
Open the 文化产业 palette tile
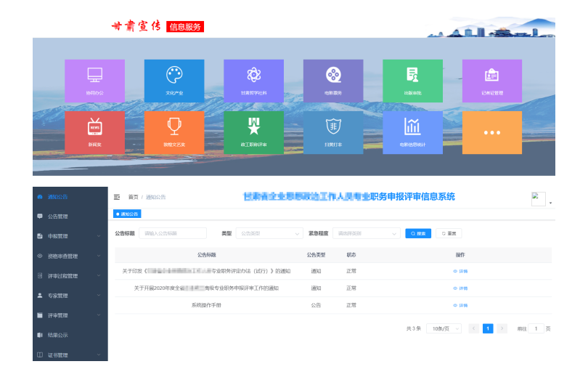coord(173,81)
